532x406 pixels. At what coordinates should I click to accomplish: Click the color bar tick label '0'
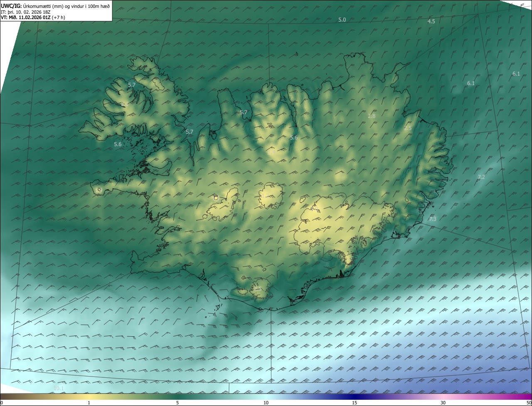click(2, 403)
